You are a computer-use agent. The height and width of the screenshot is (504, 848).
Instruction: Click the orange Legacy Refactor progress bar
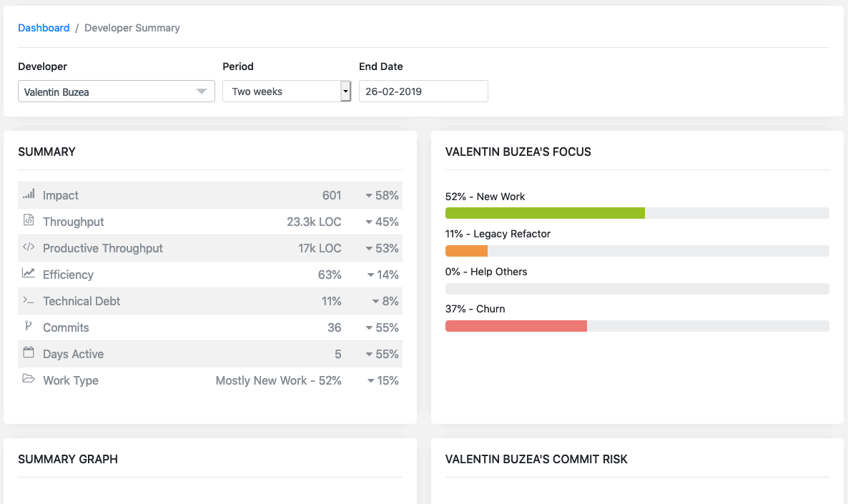[x=466, y=251]
